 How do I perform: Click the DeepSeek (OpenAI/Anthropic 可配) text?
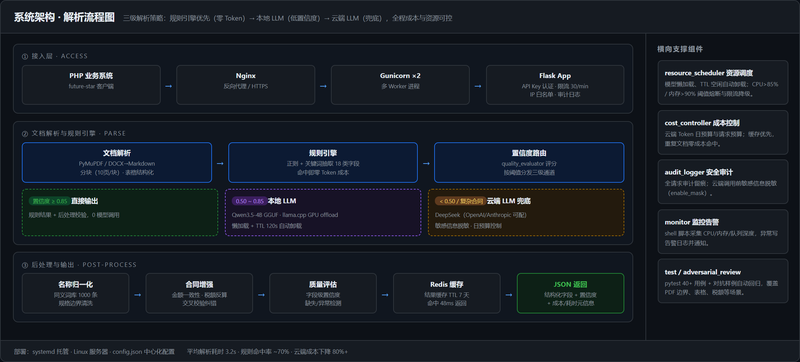[x=481, y=215]
